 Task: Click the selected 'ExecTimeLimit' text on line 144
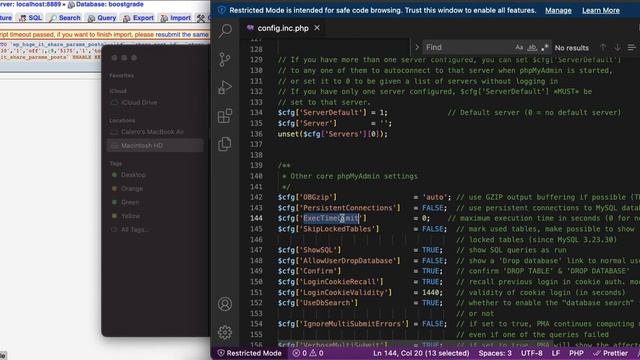click(331, 218)
